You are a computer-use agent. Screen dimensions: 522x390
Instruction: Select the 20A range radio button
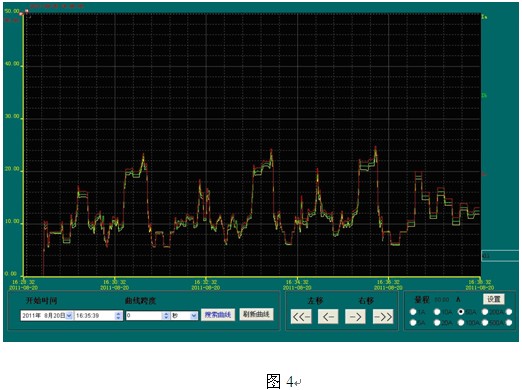[437, 323]
